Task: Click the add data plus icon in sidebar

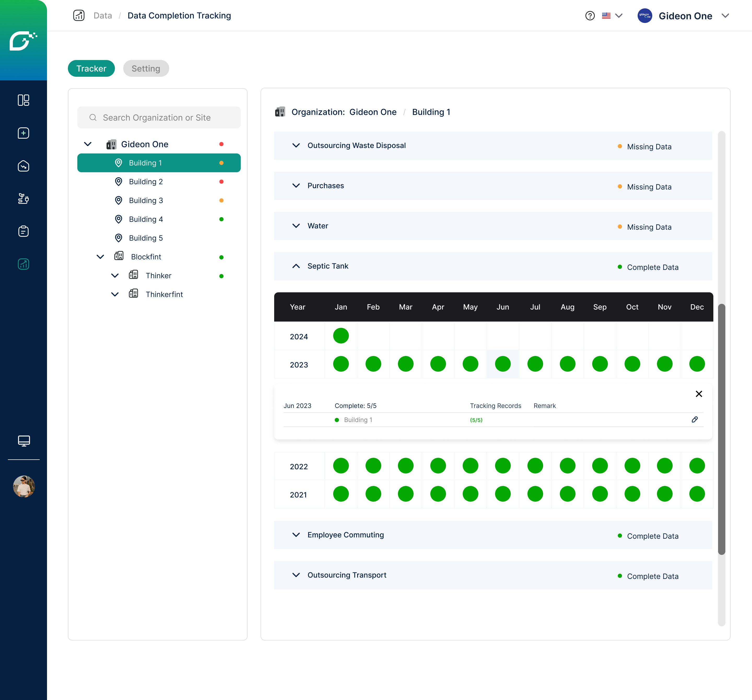Action: coord(23,133)
